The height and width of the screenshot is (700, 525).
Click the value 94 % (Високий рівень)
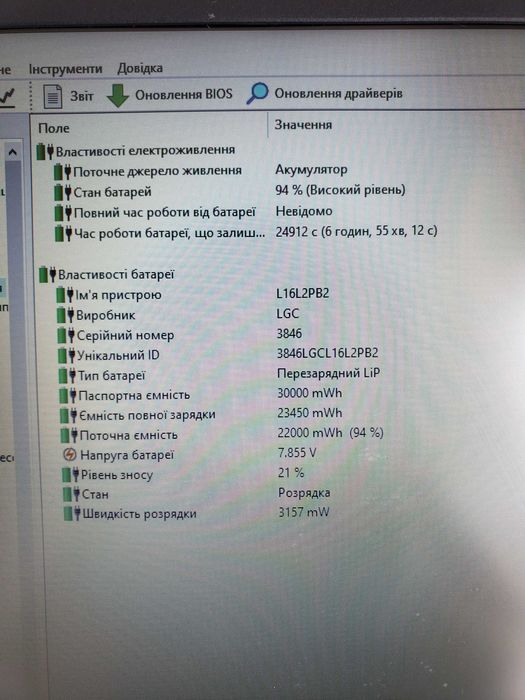point(341,190)
